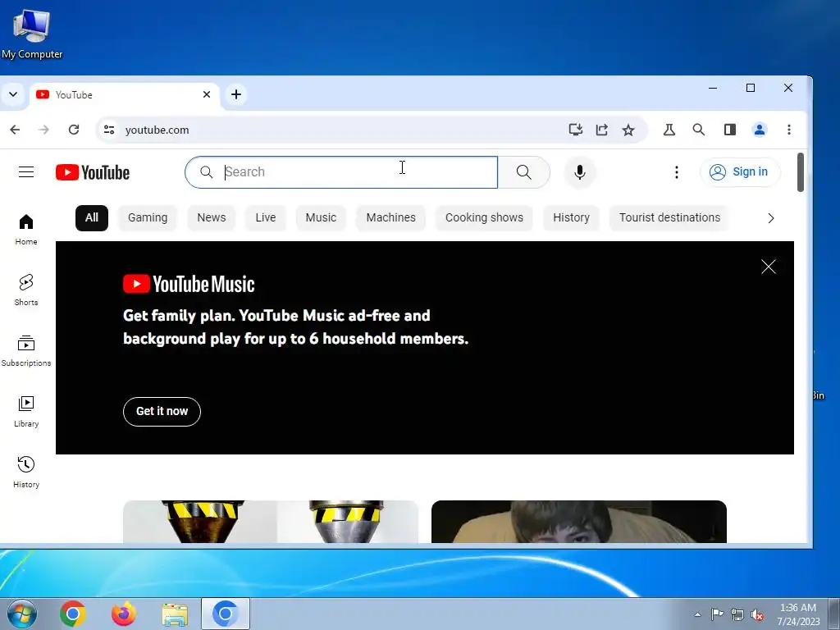
Task: Click the Sign in button
Action: tap(740, 172)
